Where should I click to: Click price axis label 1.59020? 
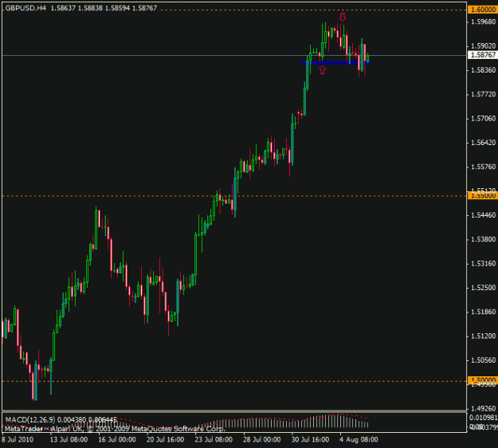tap(484, 46)
